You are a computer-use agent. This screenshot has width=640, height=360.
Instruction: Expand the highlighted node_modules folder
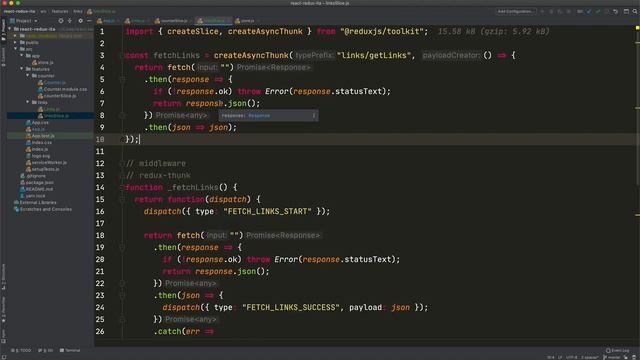[x=16, y=36]
